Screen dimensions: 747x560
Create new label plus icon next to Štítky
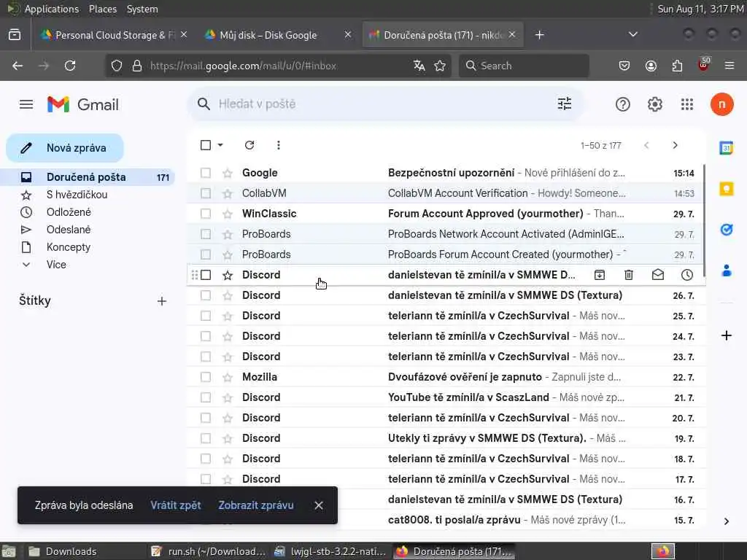click(162, 301)
